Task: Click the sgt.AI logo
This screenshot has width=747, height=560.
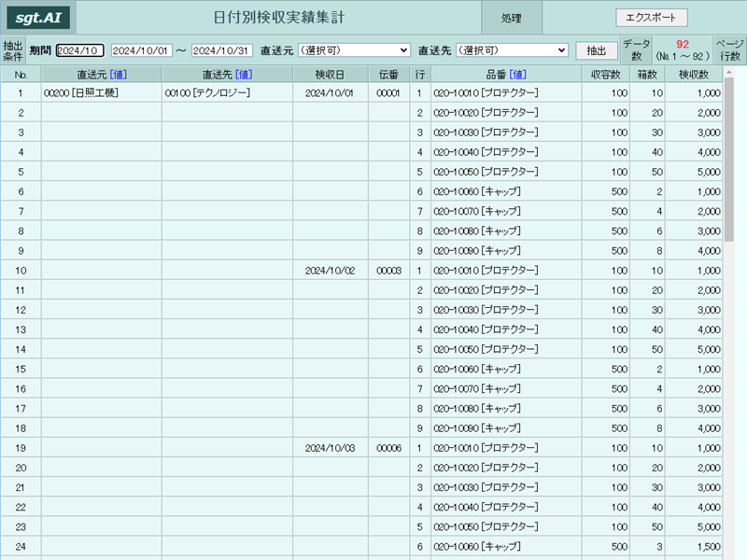Action: point(38,18)
